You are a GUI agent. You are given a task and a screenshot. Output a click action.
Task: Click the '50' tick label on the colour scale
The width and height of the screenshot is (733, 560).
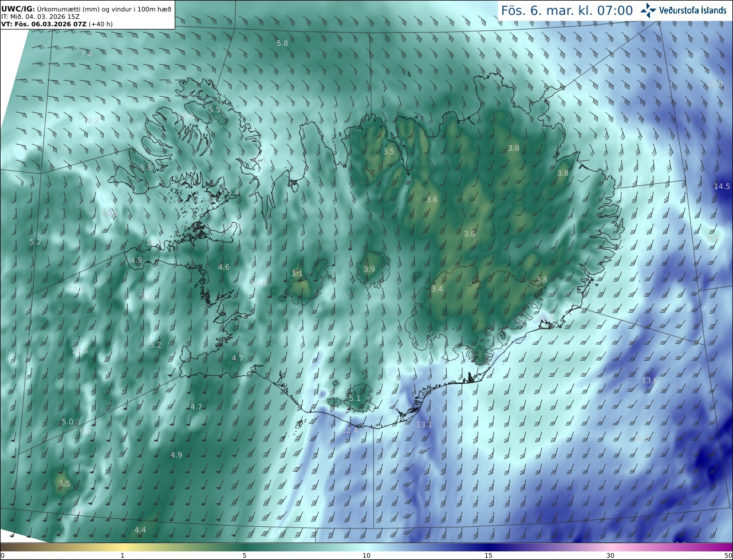pos(728,555)
